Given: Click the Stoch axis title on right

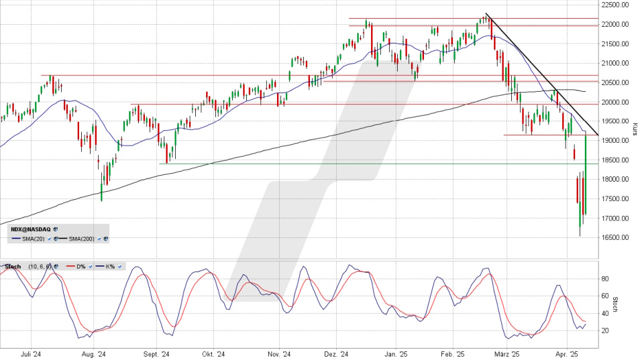Looking at the screenshot, I should (x=615, y=304).
